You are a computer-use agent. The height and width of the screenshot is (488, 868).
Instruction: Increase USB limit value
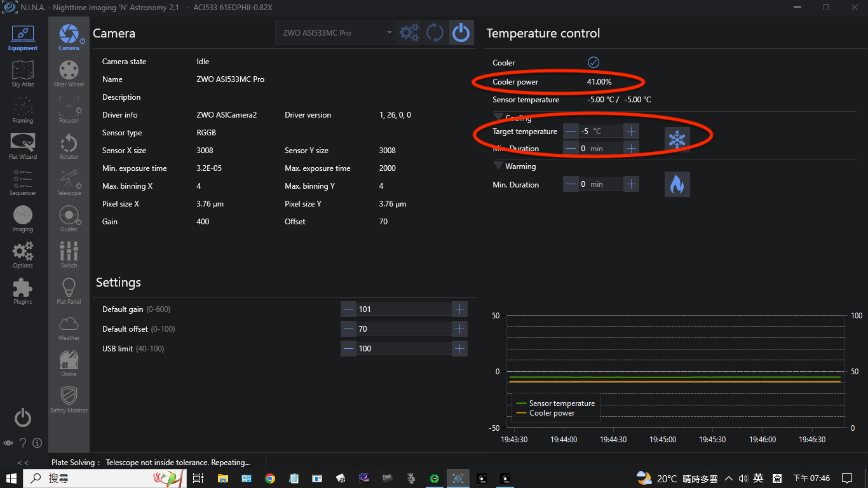pos(459,349)
